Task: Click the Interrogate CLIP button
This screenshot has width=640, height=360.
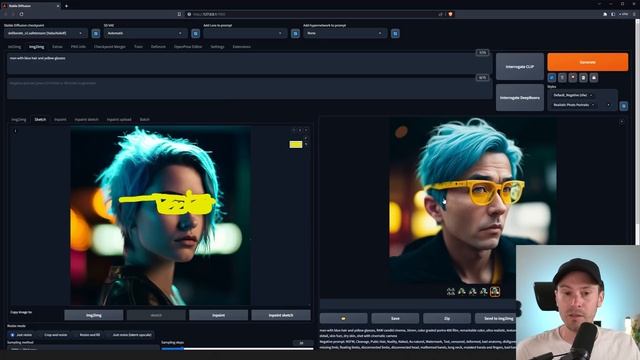Action: (x=520, y=67)
